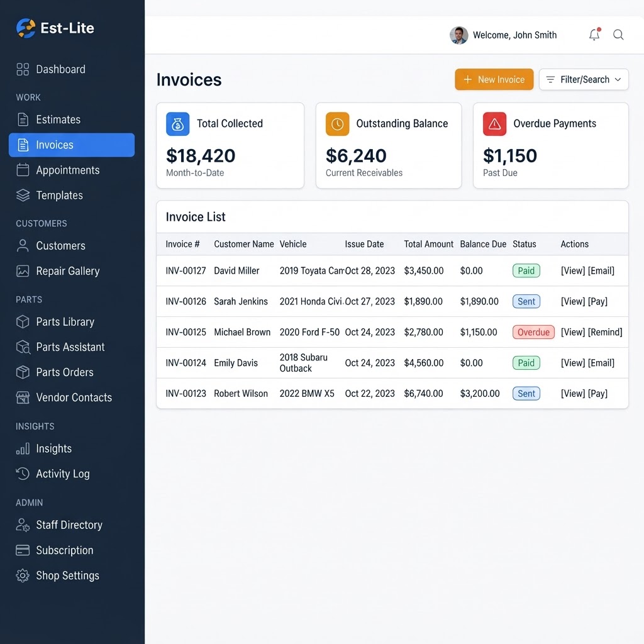Open the Filter/Search dropdown
Image resolution: width=644 pixels, height=644 pixels.
pyautogui.click(x=584, y=79)
